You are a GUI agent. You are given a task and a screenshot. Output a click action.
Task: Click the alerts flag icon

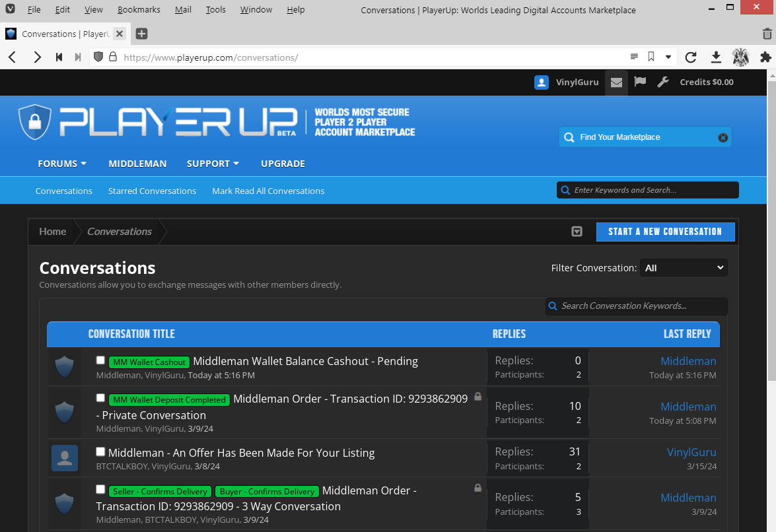pos(640,83)
